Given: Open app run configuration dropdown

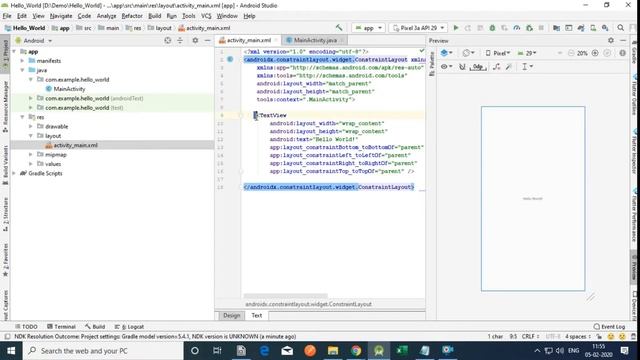Looking at the screenshot, I should (x=368, y=28).
